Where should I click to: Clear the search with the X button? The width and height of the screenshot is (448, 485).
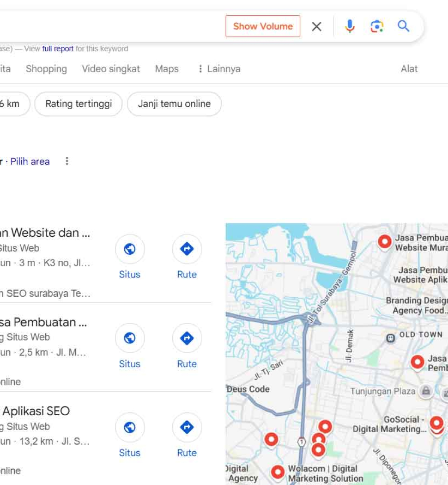(x=316, y=26)
